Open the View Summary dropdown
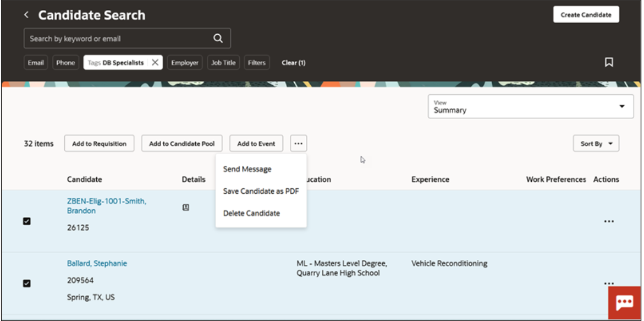The height and width of the screenshot is (321, 644). (x=531, y=106)
